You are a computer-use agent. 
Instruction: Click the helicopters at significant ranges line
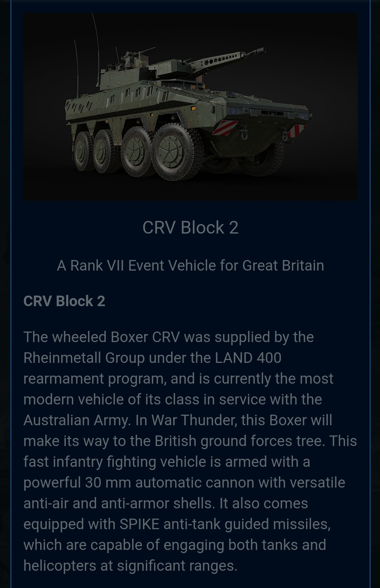[x=130, y=566]
